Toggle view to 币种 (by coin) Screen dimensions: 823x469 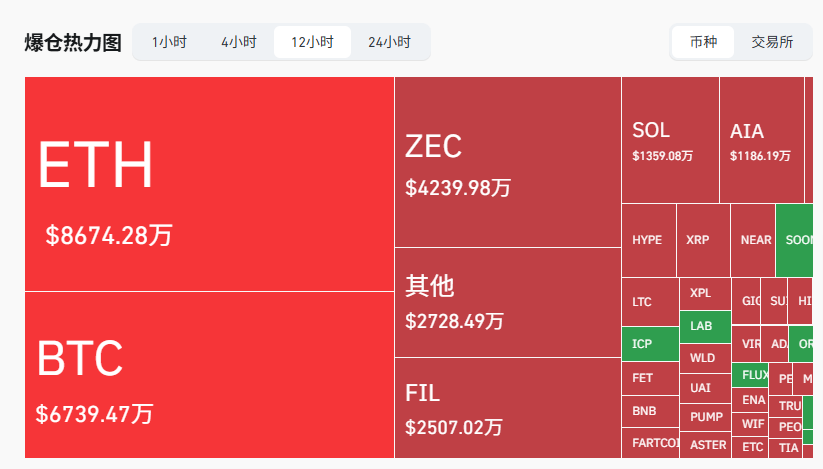click(703, 42)
